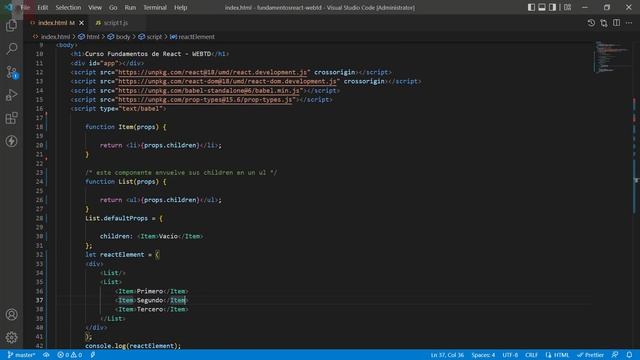640x360 pixels.
Task: Open the Terminal menu
Action: point(155,7)
